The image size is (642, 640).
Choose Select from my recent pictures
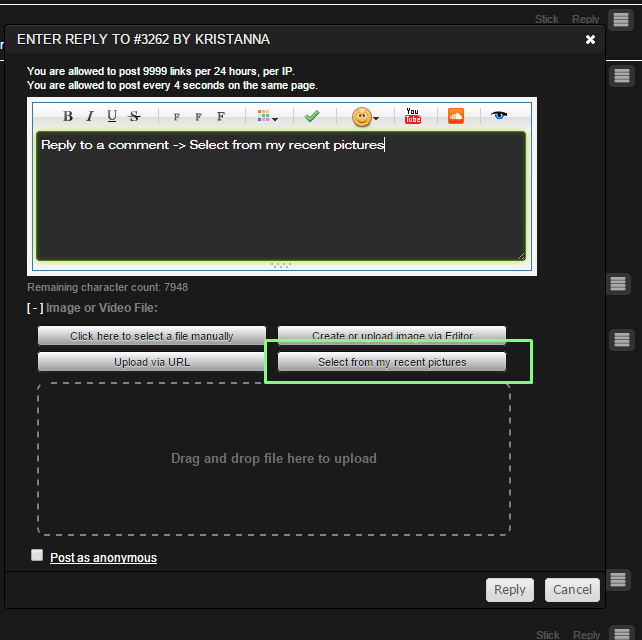coord(392,362)
